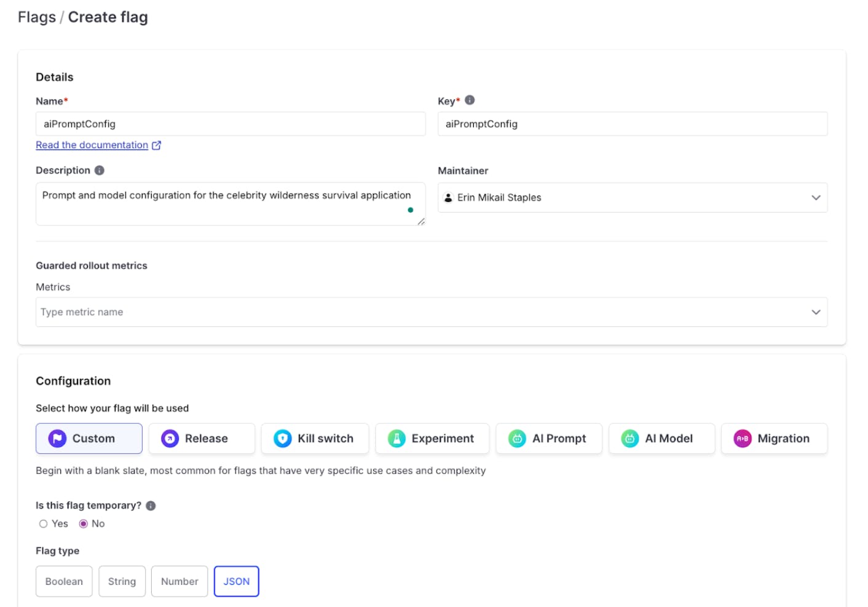Screen dimensions: 868x607
Task: Select No for temporary flag
Action: pos(84,524)
